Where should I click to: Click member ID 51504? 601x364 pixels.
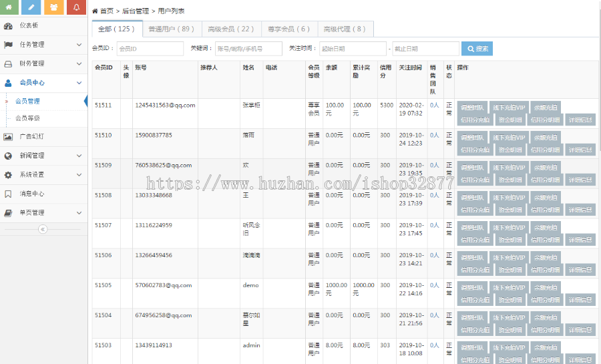(104, 315)
